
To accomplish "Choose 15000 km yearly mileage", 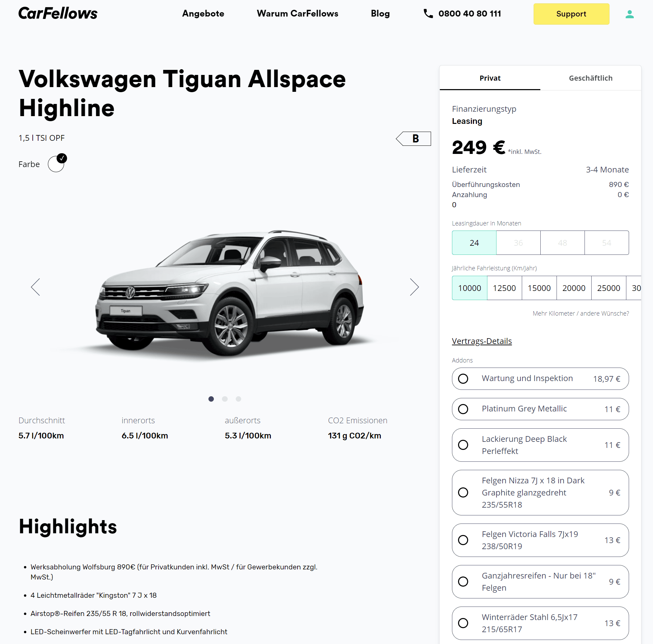I will pyautogui.click(x=539, y=288).
